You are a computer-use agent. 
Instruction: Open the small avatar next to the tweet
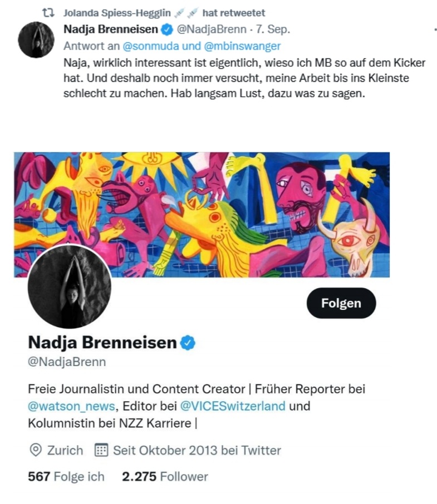(x=36, y=40)
